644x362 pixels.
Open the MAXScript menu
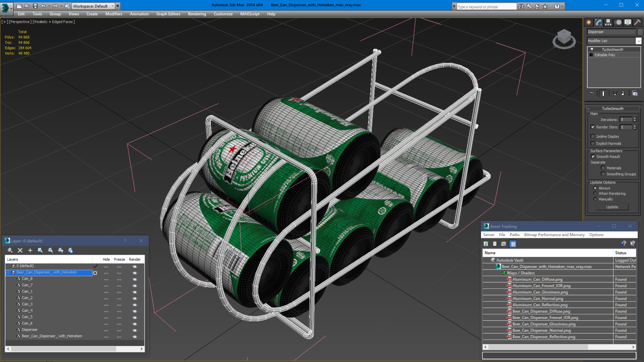click(250, 14)
